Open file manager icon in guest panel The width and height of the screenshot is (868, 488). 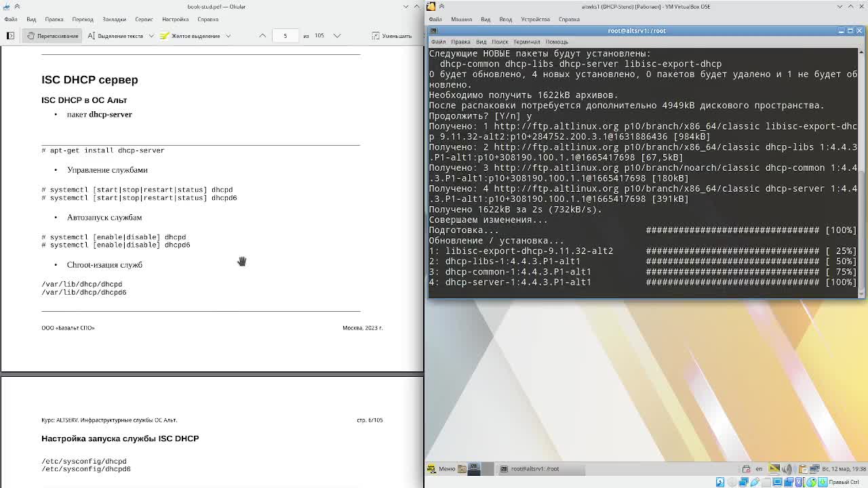click(462, 468)
